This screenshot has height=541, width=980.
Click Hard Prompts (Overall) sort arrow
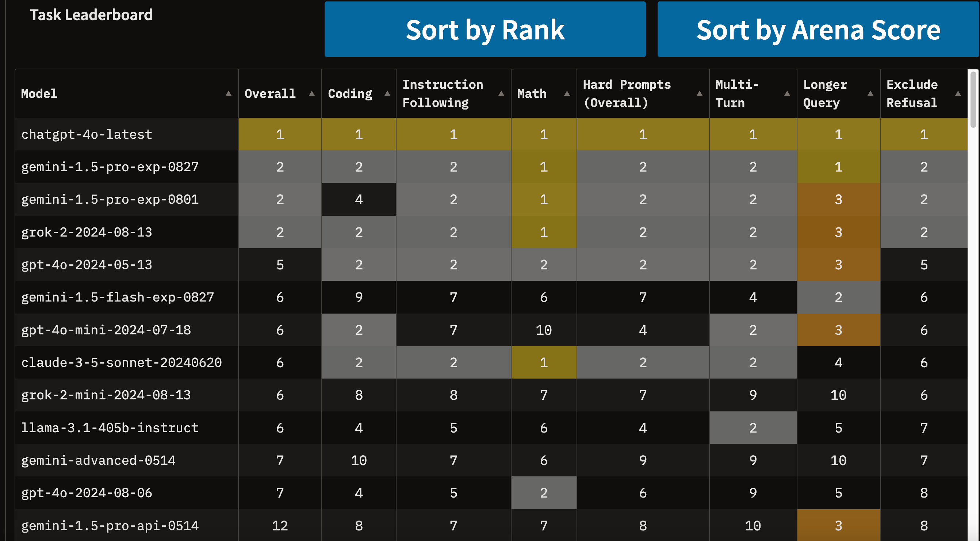[x=699, y=93]
